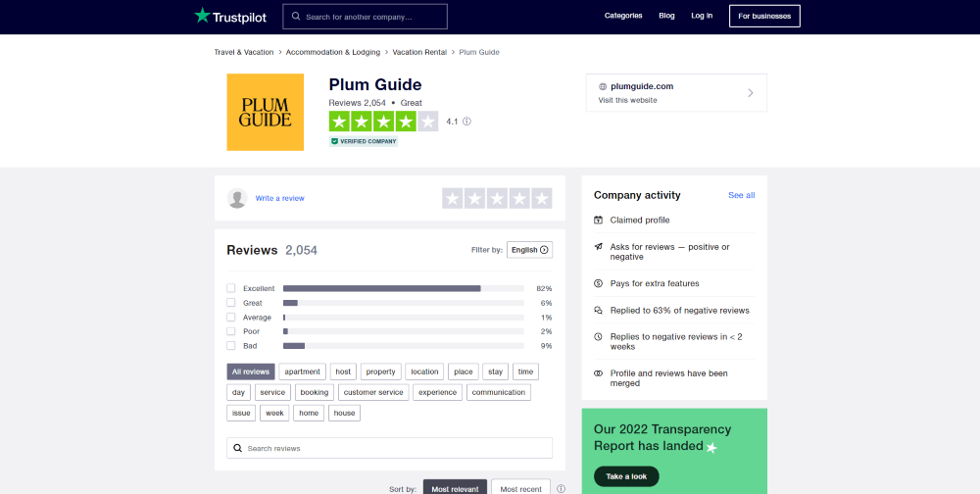Viewport: 980px width, 494px height.
Task: Select the property topic tag
Action: 380,372
